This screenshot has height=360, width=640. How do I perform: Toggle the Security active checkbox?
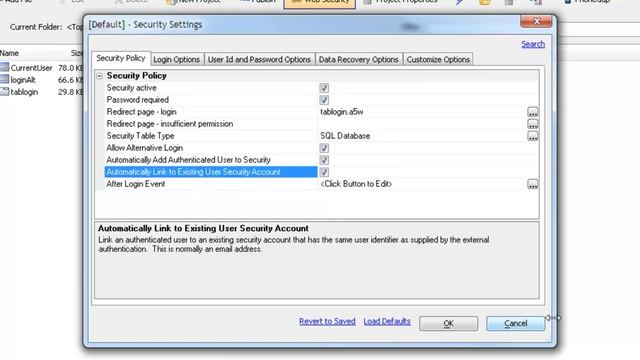pos(324,88)
